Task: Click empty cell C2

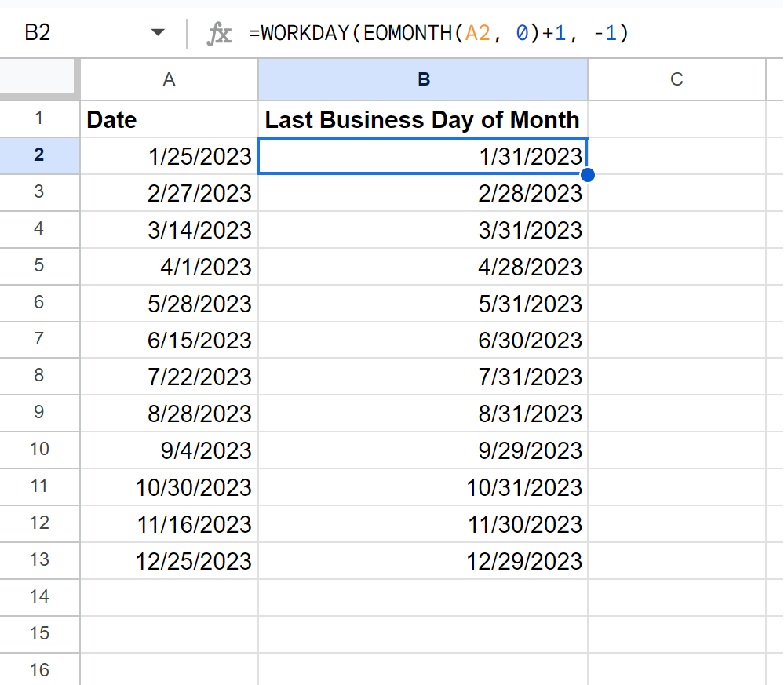Action: point(676,156)
